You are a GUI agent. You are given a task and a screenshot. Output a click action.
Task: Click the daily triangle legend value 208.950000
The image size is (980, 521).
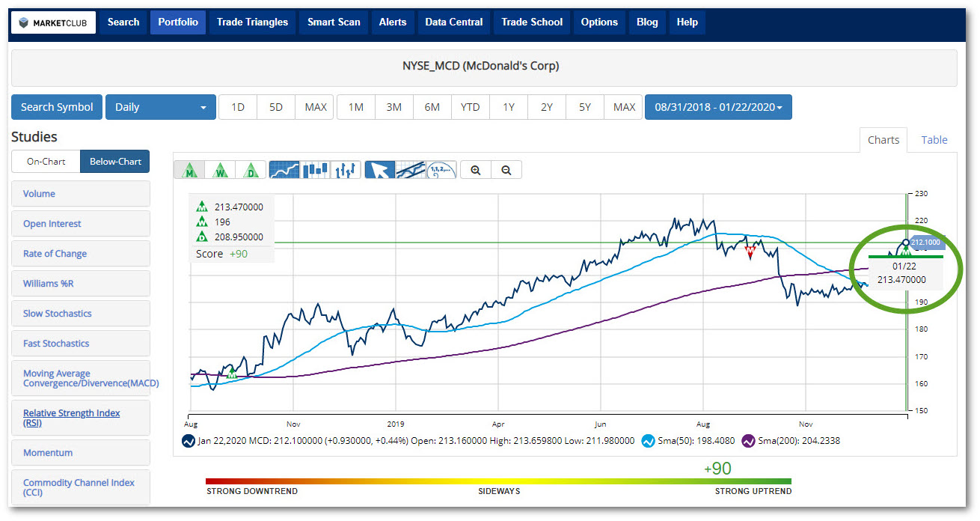click(x=239, y=237)
